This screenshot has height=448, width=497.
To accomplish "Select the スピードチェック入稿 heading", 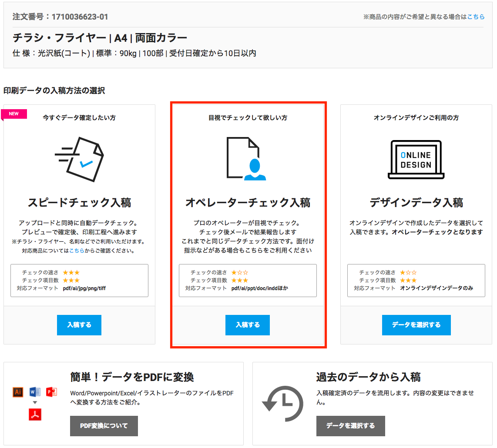I will (x=79, y=203).
